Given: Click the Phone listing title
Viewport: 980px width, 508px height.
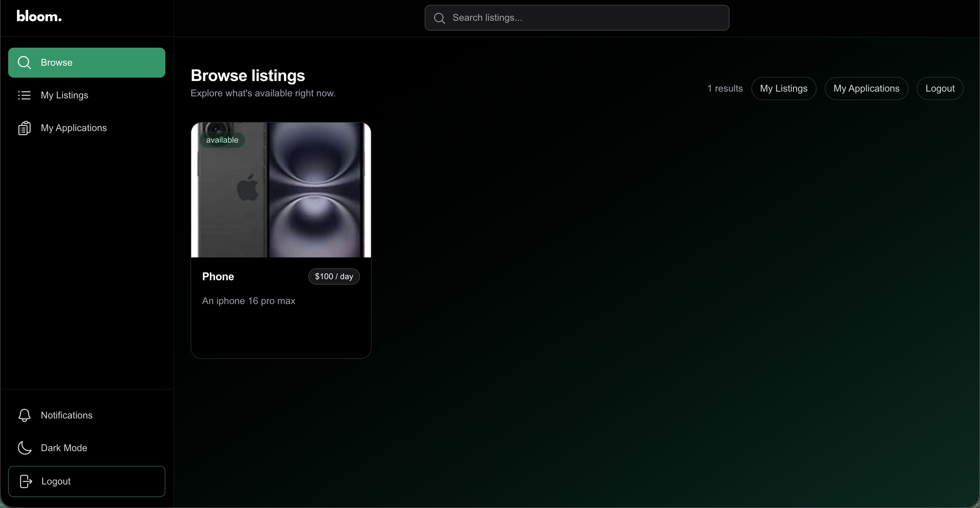Looking at the screenshot, I should [x=218, y=276].
